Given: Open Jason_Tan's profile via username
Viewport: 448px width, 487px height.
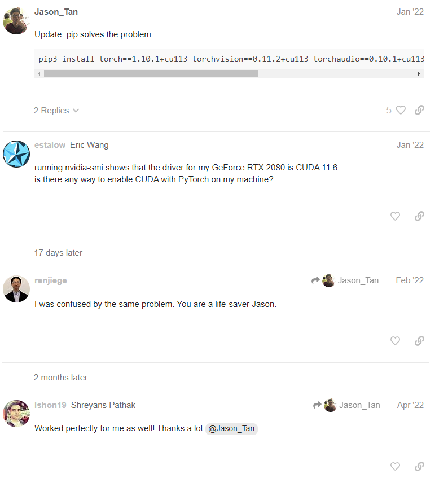Looking at the screenshot, I should (56, 12).
